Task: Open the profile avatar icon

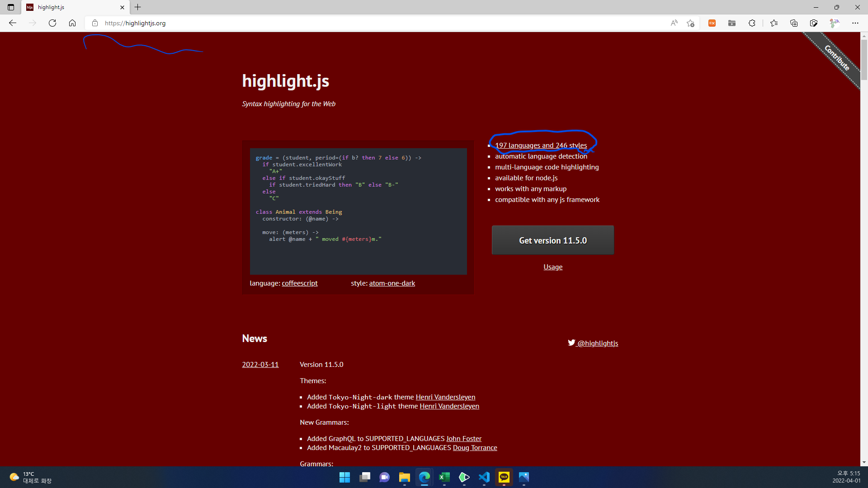Action: click(834, 23)
